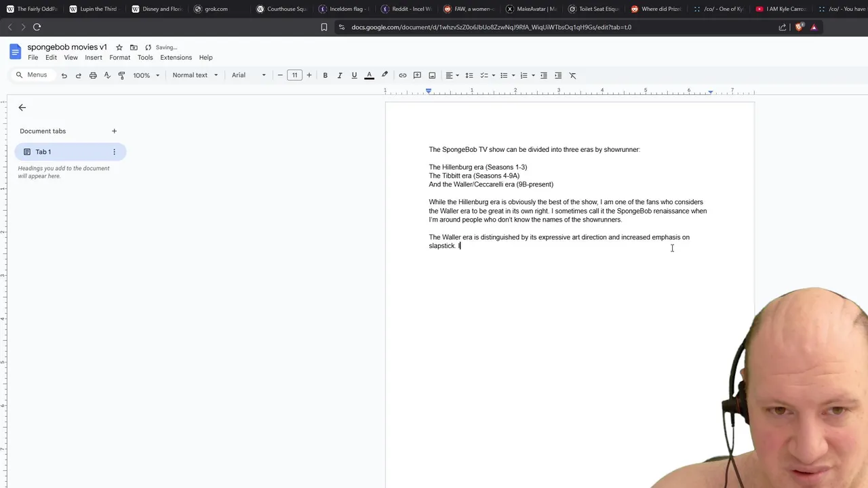Viewport: 868px width, 488px height.
Task: Open the text alignment dropdown
Action: point(452,75)
